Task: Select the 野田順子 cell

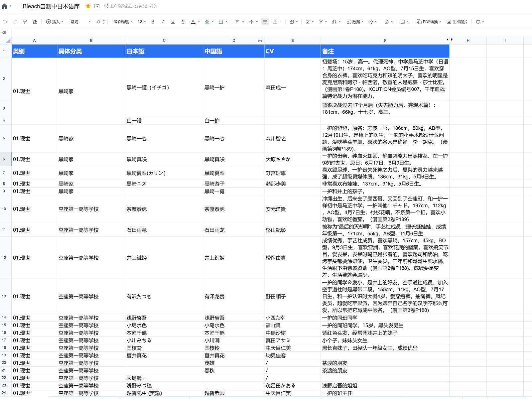Action: tap(293, 297)
